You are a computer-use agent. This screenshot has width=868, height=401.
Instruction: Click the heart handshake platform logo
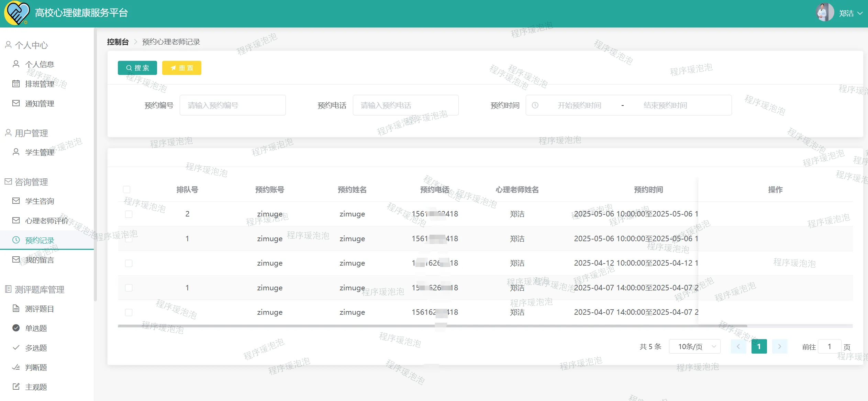click(16, 13)
